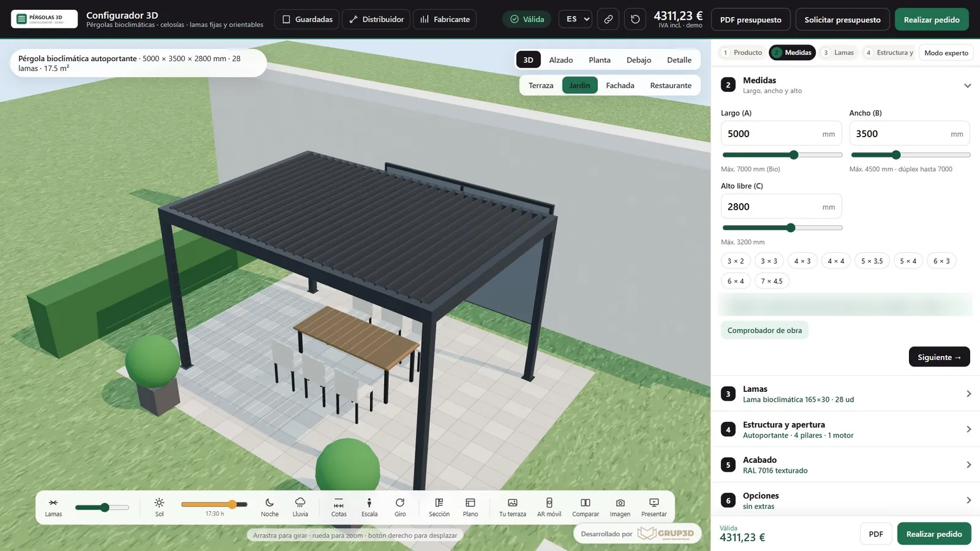Start Presentar presentation mode
980x551 pixels.
654,508
